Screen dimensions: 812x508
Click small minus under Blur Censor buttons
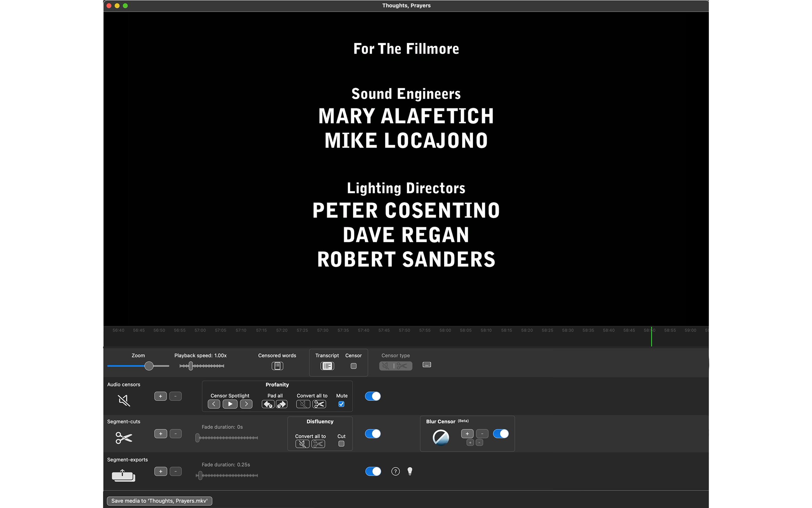(480, 443)
